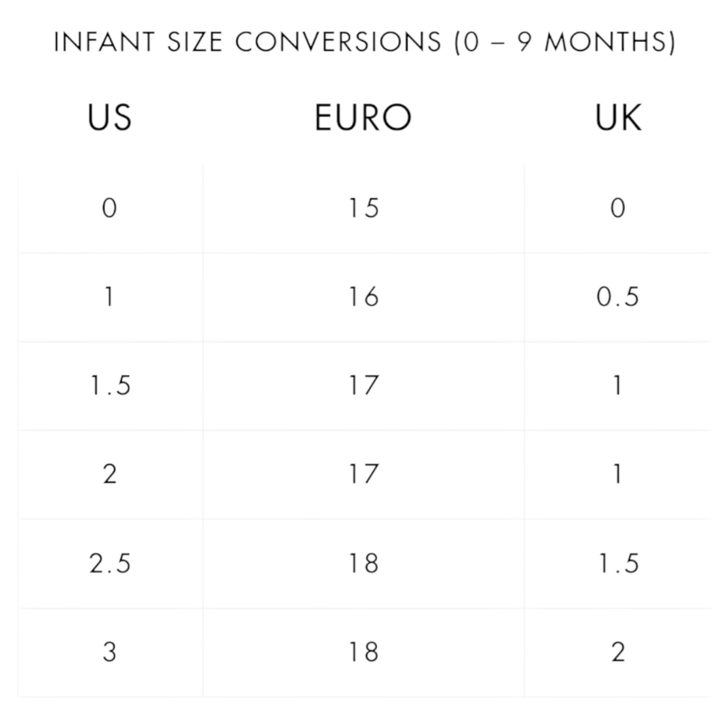Screen dimensions: 728x728
Task: Click Euro 18 in the US 2.5 row
Action: click(x=363, y=563)
